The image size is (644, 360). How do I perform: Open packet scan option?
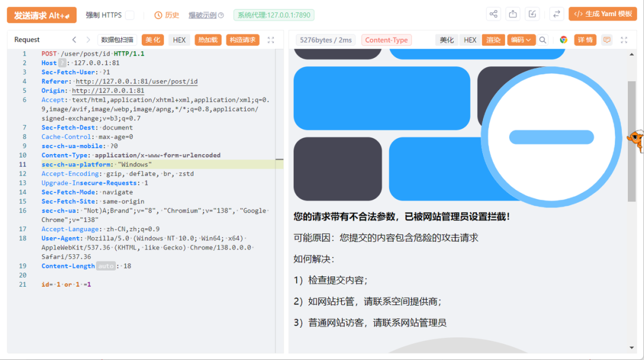[117, 40]
